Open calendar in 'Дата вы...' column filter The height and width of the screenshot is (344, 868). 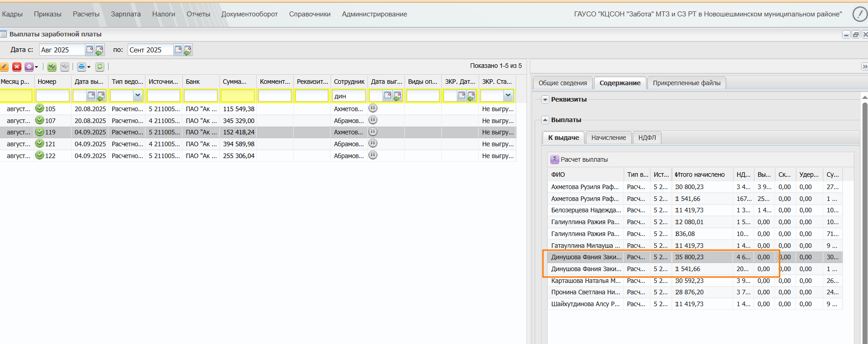point(91,95)
